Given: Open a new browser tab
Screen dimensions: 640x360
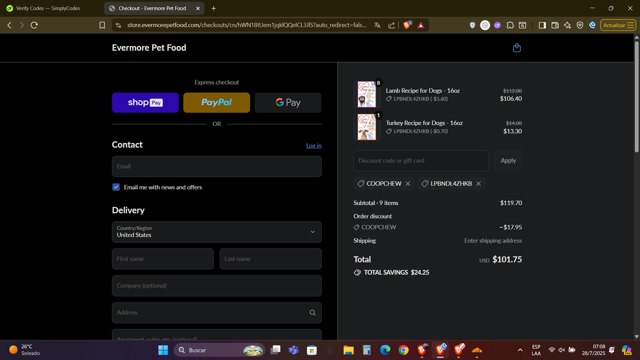Looking at the screenshot, I should click(x=213, y=8).
